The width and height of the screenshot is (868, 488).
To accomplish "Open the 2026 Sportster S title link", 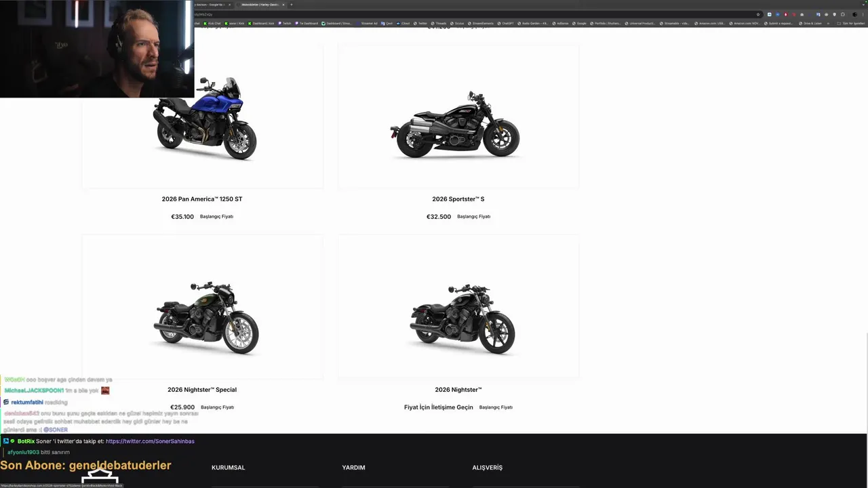I will (x=458, y=199).
